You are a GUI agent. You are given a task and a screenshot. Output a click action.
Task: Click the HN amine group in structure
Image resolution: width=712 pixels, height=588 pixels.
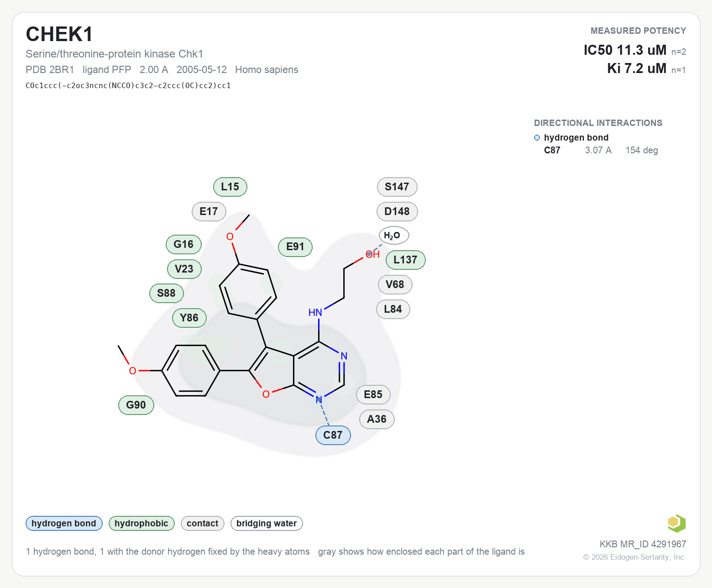[x=315, y=313]
